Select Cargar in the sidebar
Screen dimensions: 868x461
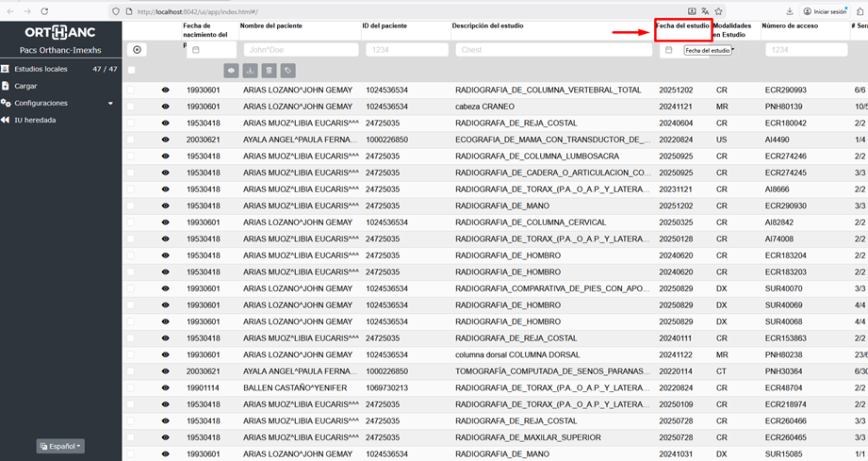click(x=25, y=86)
